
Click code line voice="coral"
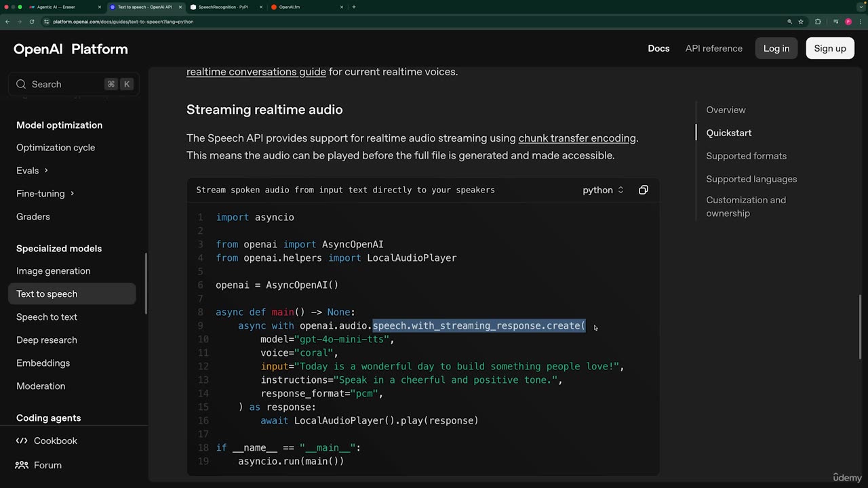pyautogui.click(x=299, y=352)
